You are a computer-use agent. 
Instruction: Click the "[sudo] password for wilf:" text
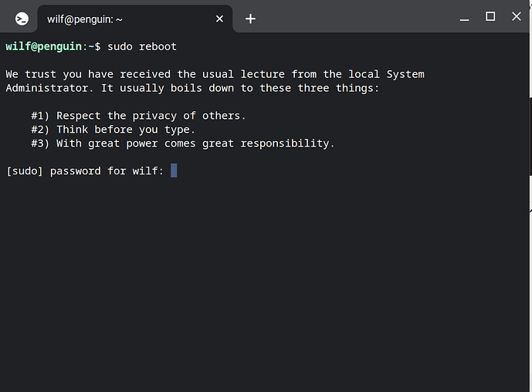click(85, 171)
